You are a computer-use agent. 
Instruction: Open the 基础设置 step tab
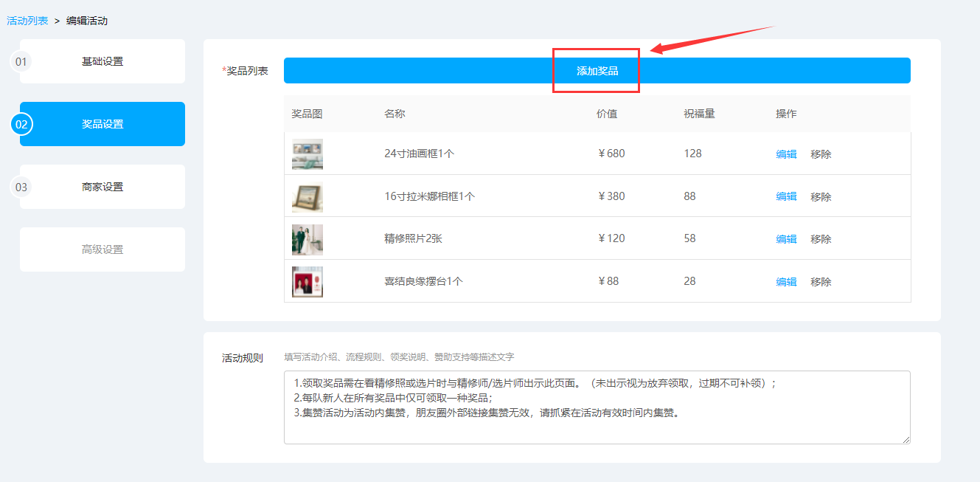[102, 61]
